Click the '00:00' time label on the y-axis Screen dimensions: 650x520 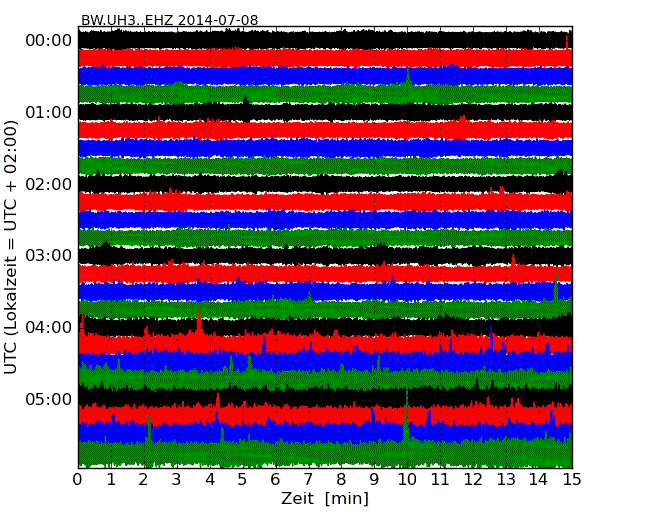[x=49, y=41]
